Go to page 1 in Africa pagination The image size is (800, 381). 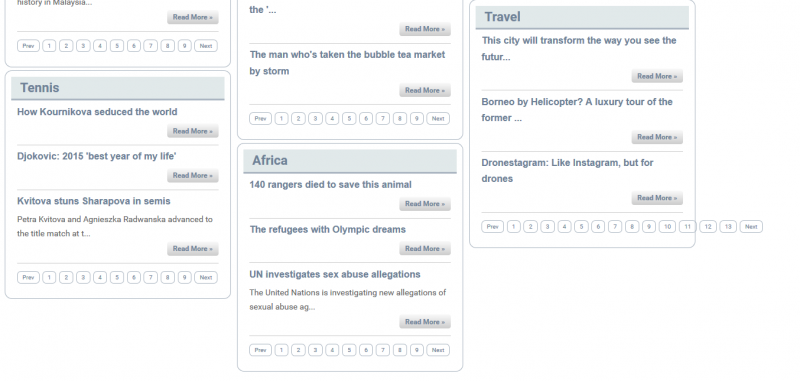pyautogui.click(x=282, y=350)
